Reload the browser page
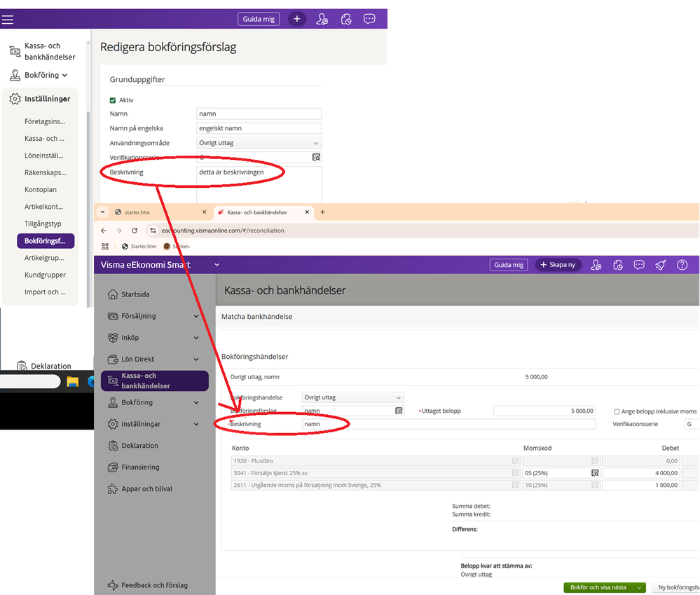This screenshot has width=700, height=595. (135, 230)
